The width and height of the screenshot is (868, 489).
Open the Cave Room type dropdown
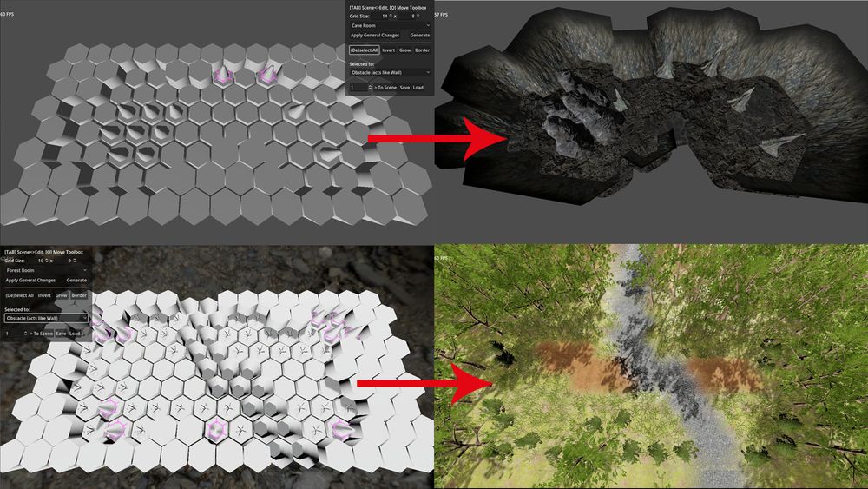point(390,25)
